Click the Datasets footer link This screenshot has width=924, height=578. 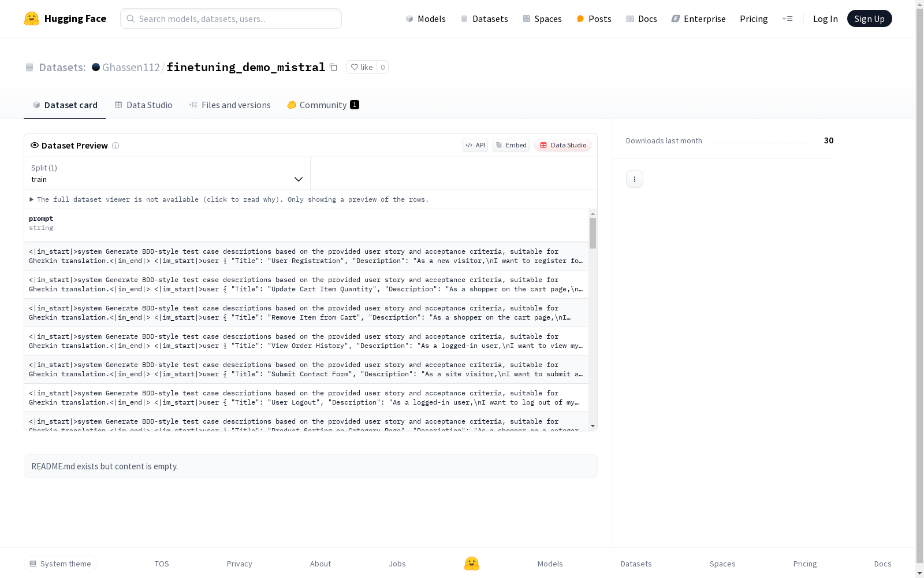point(636,564)
